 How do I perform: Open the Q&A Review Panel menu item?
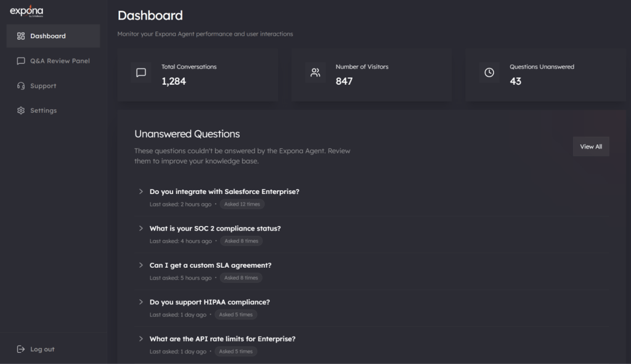click(60, 61)
